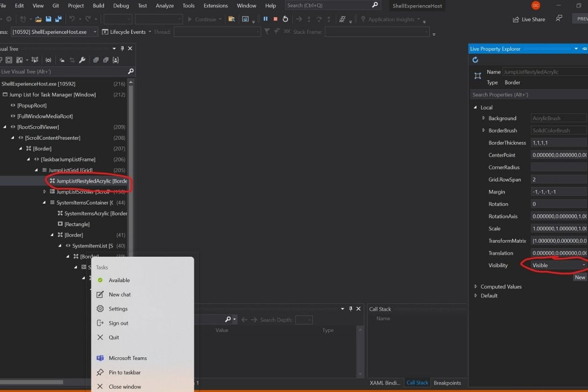Viewport: 588px width, 392px height.
Task: Open the Visibility value dropdown
Action: pos(584,265)
